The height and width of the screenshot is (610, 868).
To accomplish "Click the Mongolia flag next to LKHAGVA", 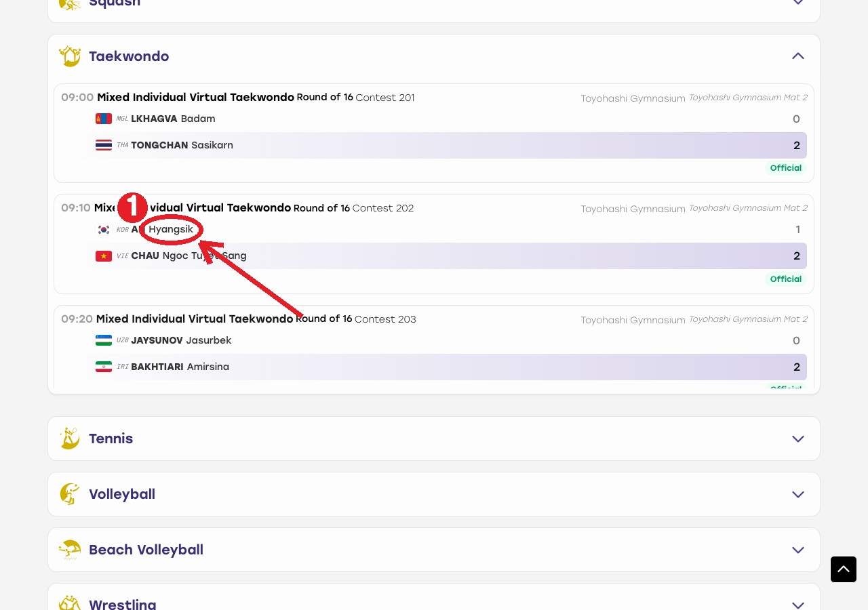I will click(x=104, y=119).
